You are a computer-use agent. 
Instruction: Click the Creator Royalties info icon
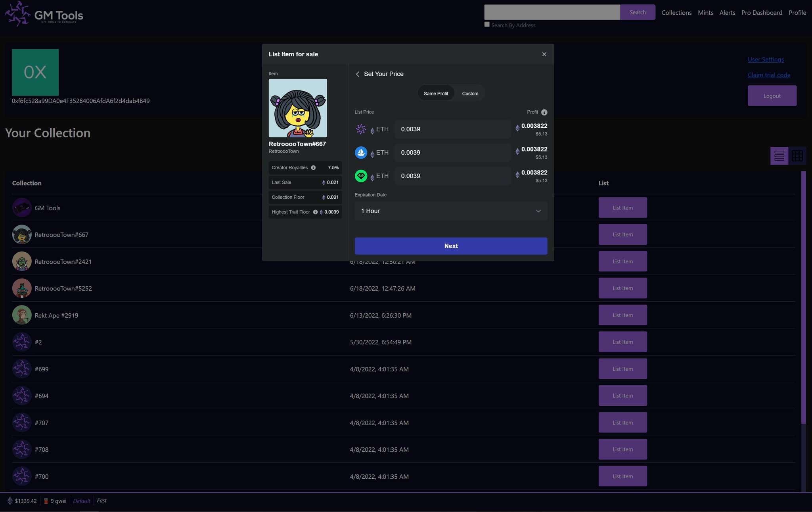click(x=313, y=168)
